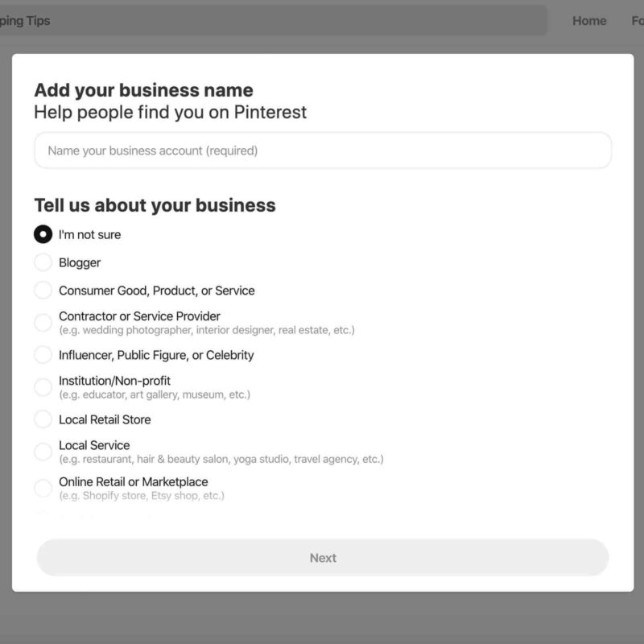
Task: Select "Online Retail or Marketplace"
Action: (x=44, y=487)
